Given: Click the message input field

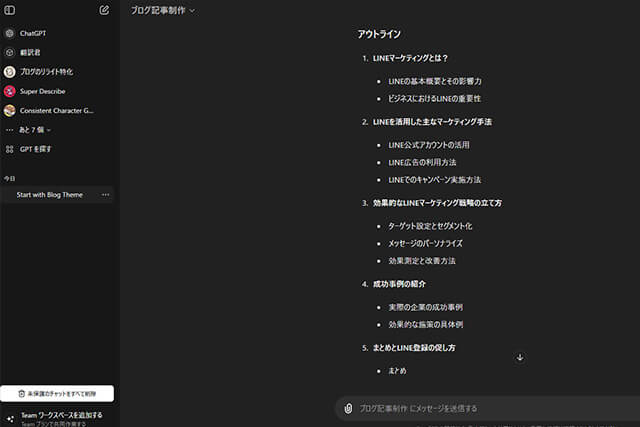Looking at the screenshot, I should click(480, 408).
